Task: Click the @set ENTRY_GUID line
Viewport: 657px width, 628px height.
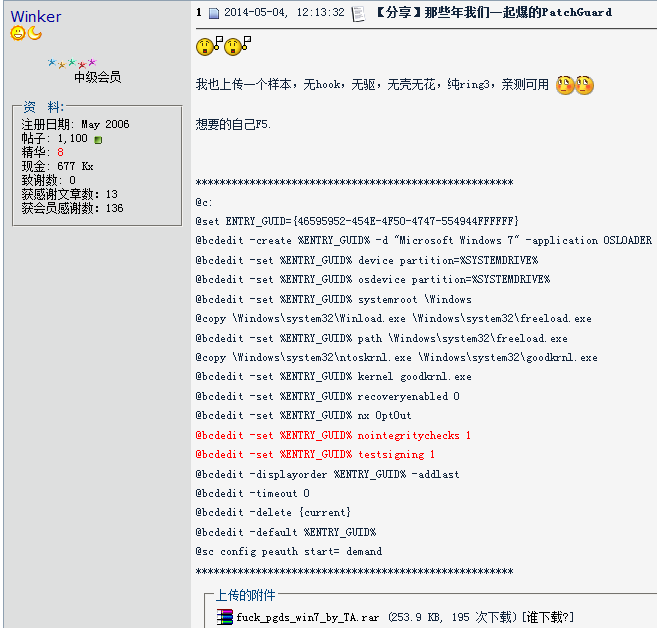Action: pos(357,221)
